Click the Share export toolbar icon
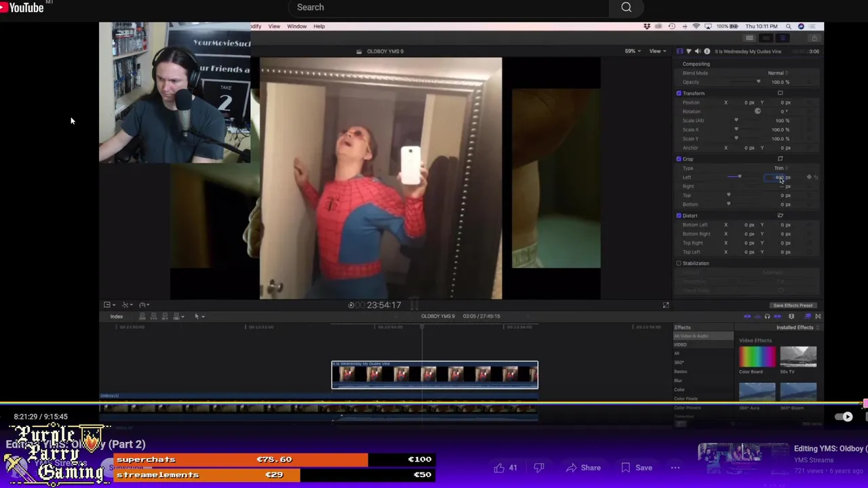Viewport: 868px width, 488px height. coord(814,38)
